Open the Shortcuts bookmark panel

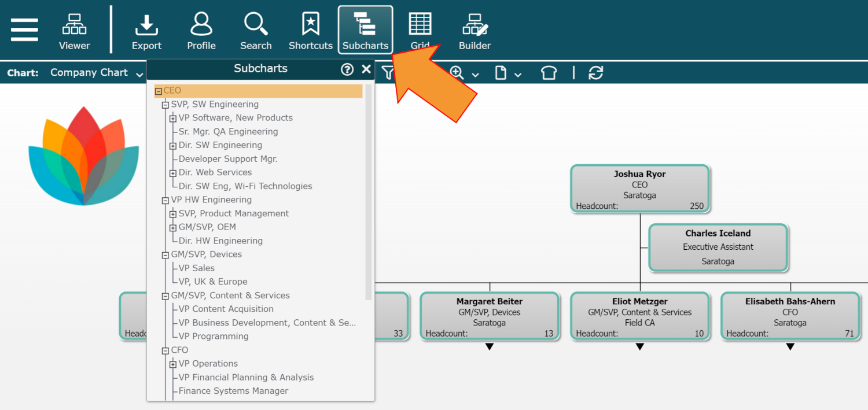coord(311,31)
